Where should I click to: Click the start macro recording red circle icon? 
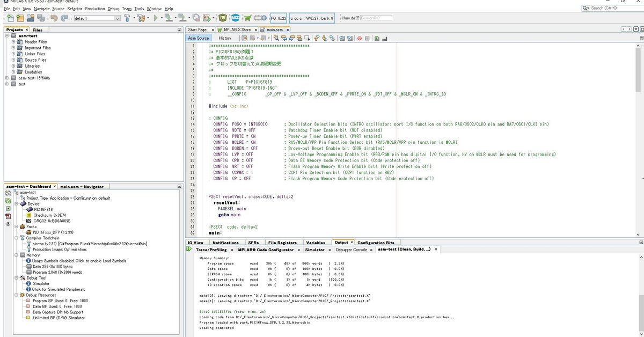(x=360, y=38)
